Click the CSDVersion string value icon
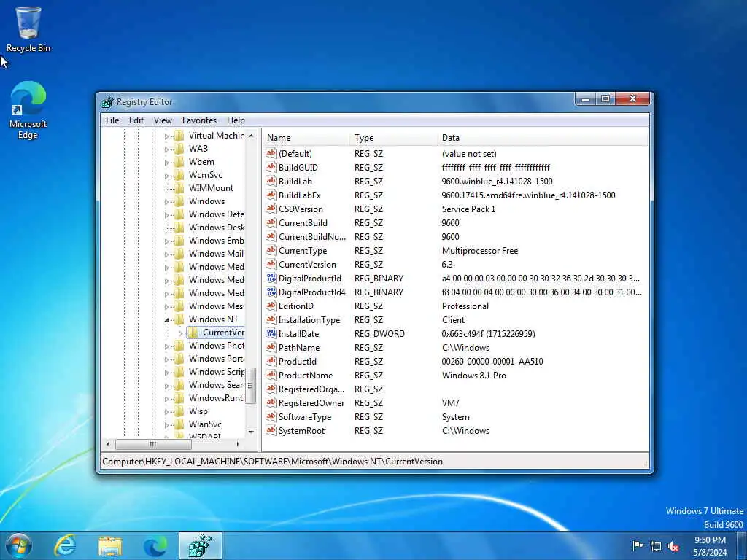This screenshot has height=560, width=747. point(271,209)
